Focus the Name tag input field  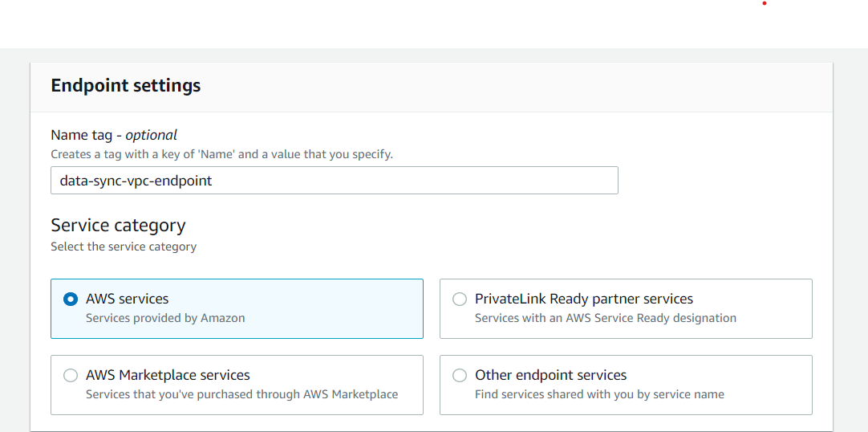point(335,181)
